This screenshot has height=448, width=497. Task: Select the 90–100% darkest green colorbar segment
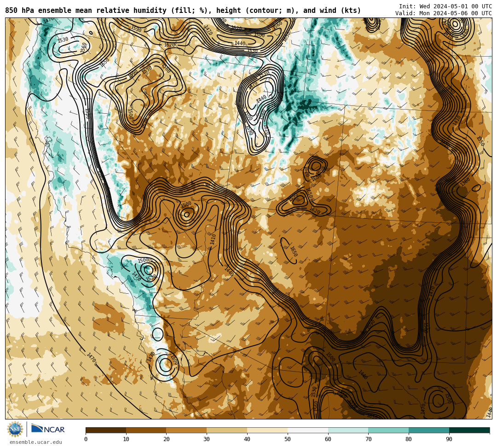[x=469, y=430]
